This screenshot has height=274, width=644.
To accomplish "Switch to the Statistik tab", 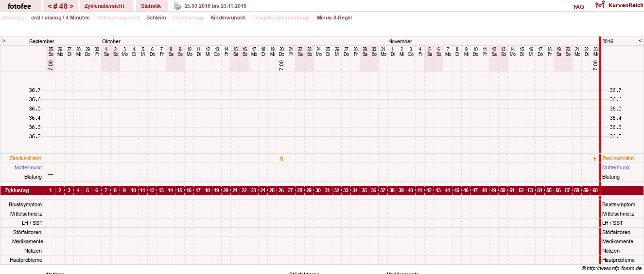I will click(151, 6).
